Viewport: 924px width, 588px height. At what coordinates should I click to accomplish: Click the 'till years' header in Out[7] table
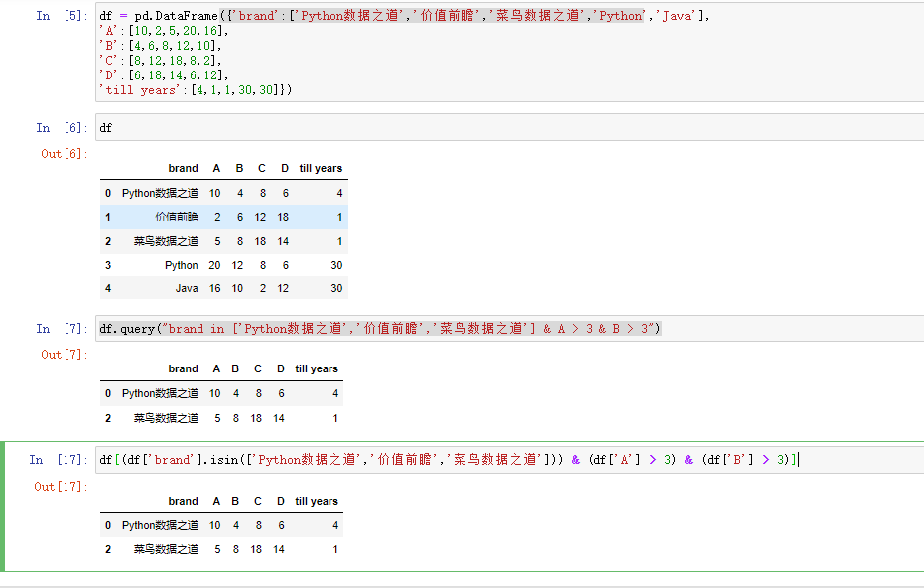pyautogui.click(x=317, y=368)
